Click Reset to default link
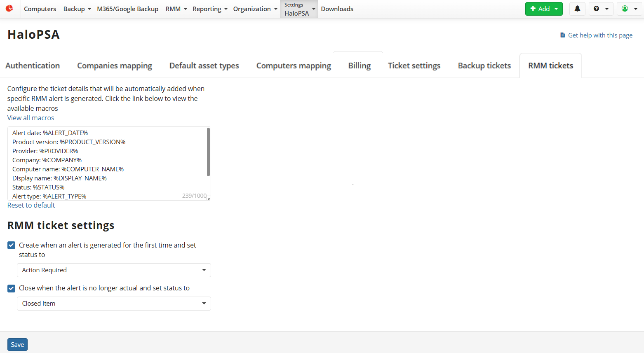 31,205
